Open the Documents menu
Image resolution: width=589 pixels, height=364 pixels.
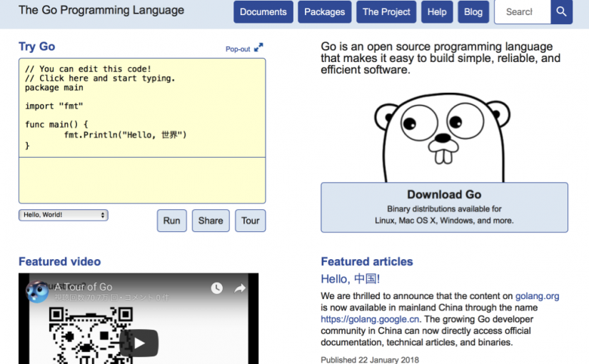tap(263, 12)
